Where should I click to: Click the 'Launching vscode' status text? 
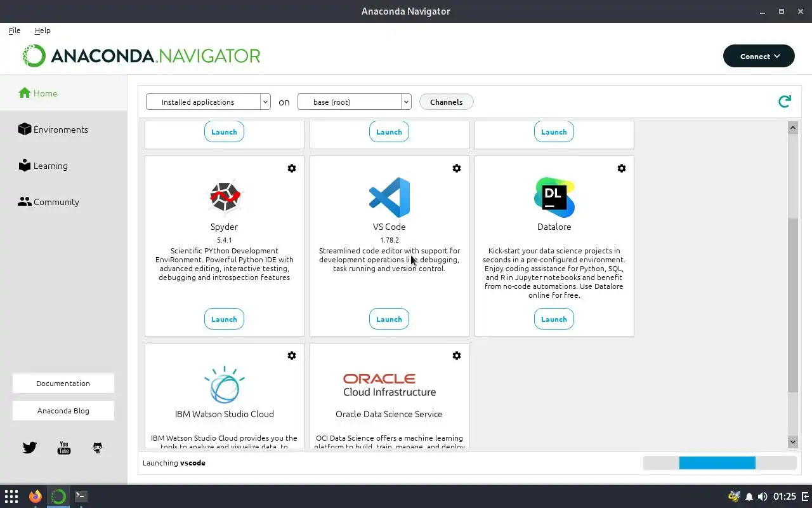174,463
